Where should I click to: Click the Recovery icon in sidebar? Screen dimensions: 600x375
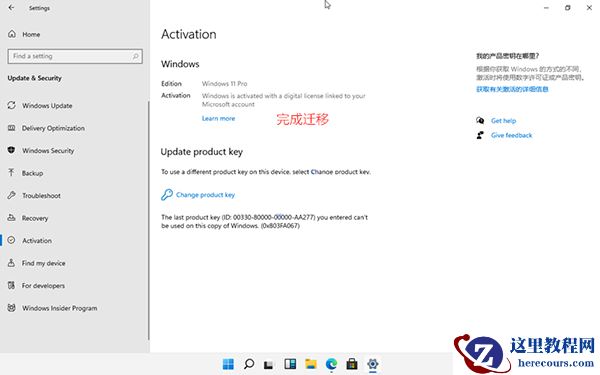(x=11, y=218)
